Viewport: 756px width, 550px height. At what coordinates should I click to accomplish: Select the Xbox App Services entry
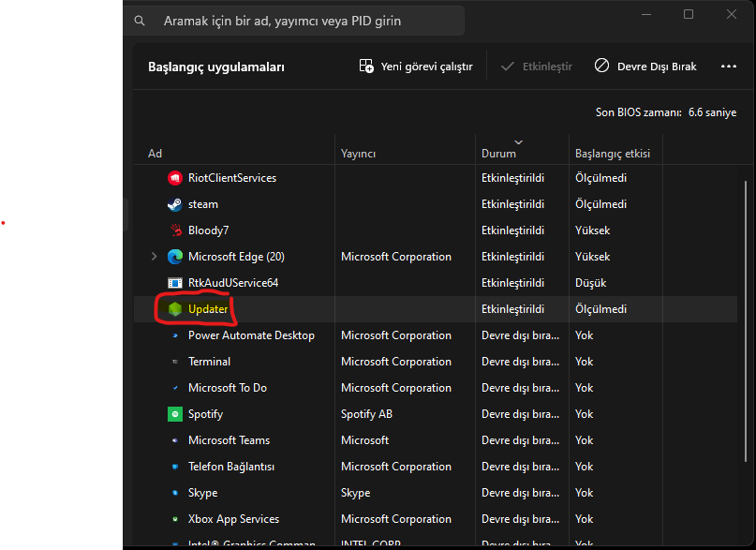(x=233, y=519)
